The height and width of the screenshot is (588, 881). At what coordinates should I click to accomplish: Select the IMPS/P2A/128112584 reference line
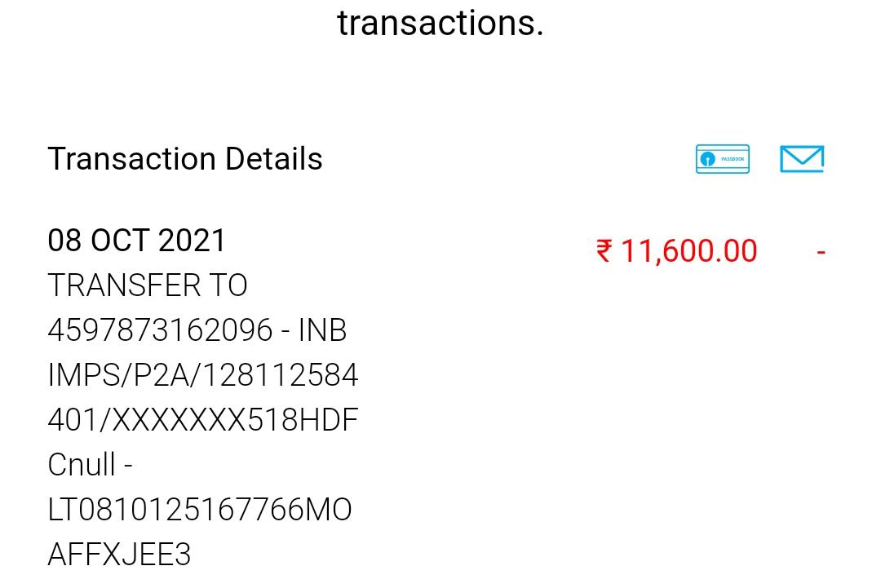point(203,375)
